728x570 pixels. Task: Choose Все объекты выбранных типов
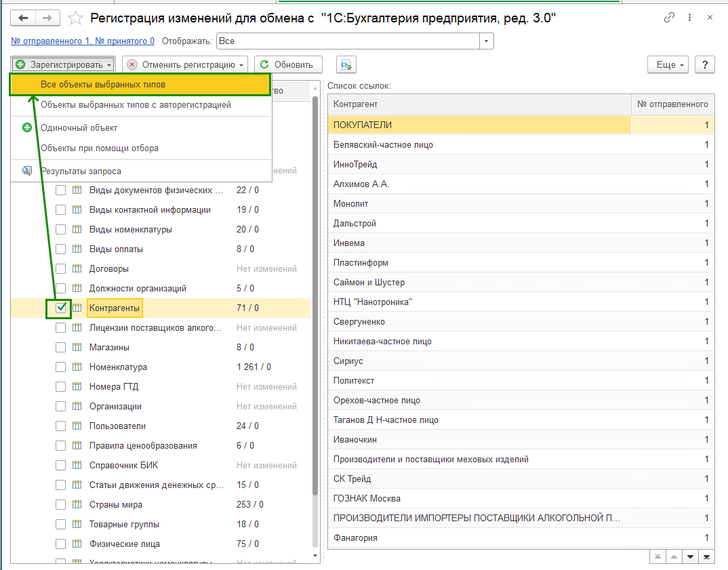(140, 85)
